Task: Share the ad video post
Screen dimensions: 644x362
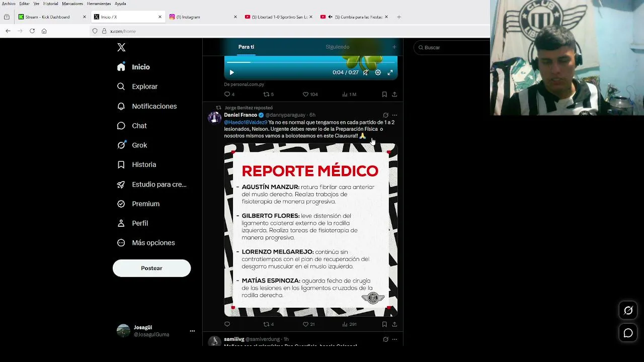Action: click(394, 94)
